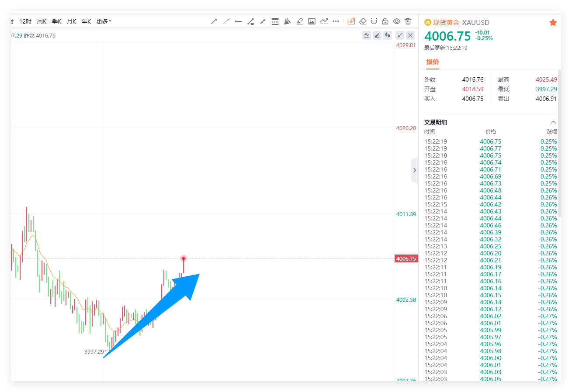Collapse the 交易明细 section
This screenshot has width=572, height=392.
553,122
